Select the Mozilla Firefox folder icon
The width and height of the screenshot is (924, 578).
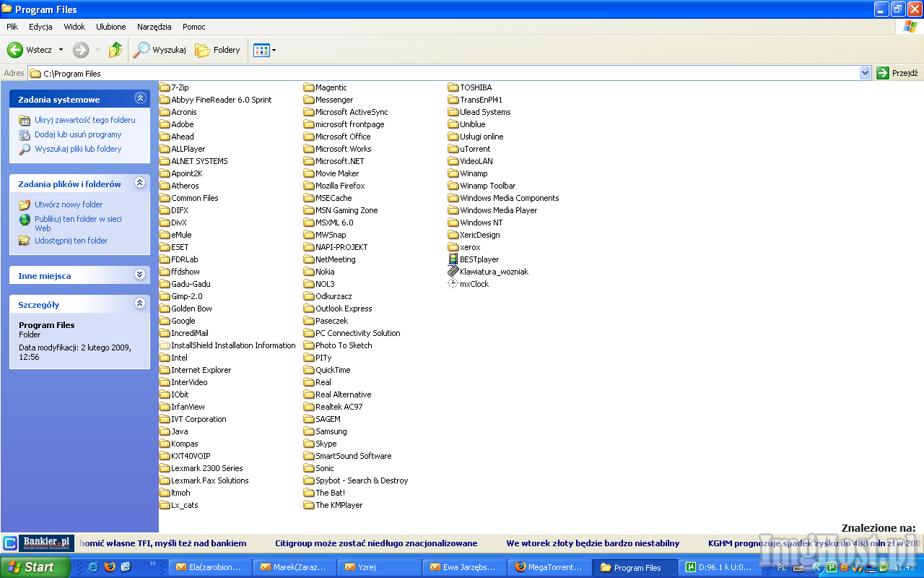(x=309, y=186)
